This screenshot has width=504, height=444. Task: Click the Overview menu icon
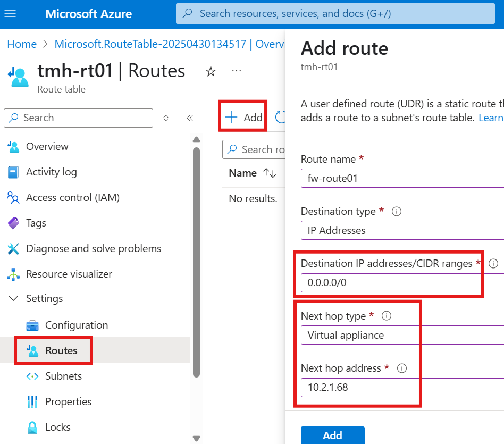13,147
